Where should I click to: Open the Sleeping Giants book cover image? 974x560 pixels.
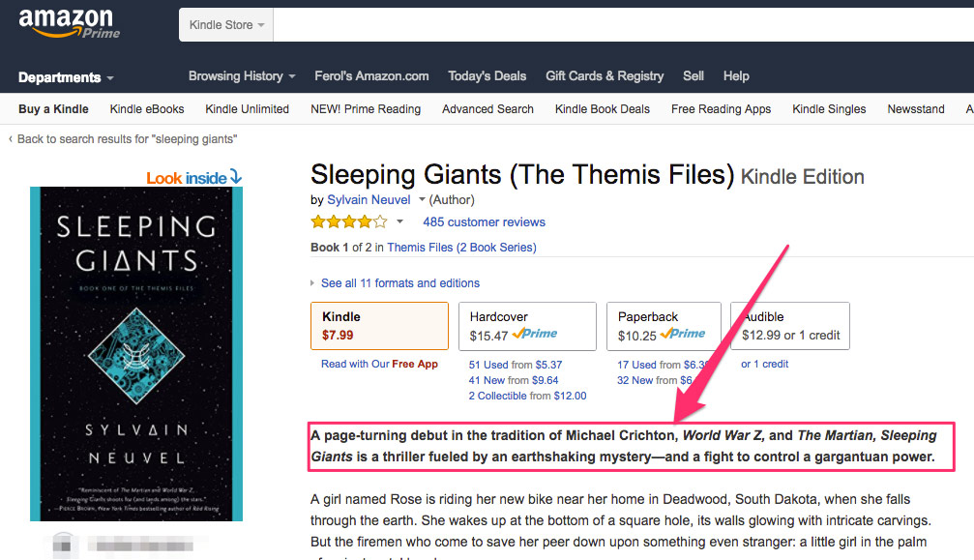click(136, 354)
